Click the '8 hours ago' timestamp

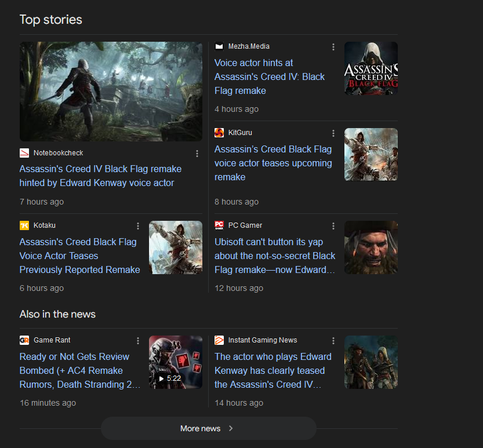[x=237, y=202]
